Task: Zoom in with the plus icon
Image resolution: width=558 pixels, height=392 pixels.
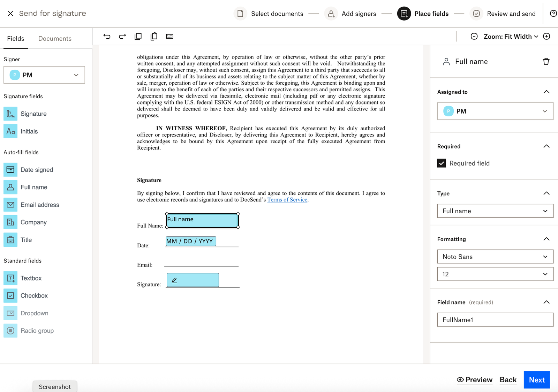Action: 546,37
